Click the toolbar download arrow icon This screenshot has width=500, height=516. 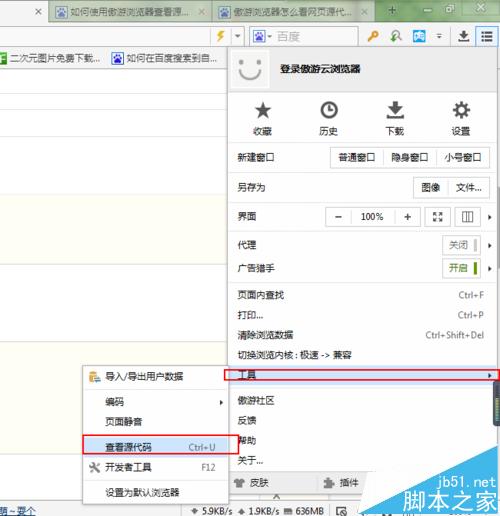tap(464, 36)
